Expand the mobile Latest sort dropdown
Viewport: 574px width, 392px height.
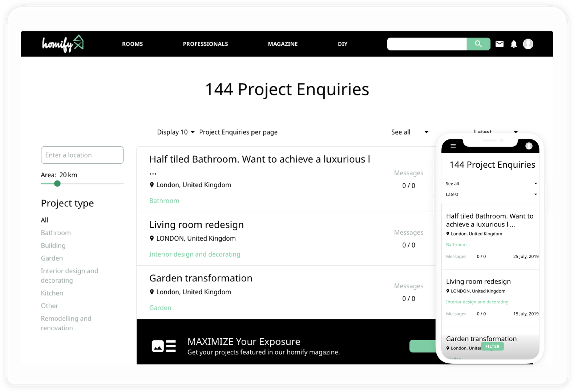491,195
